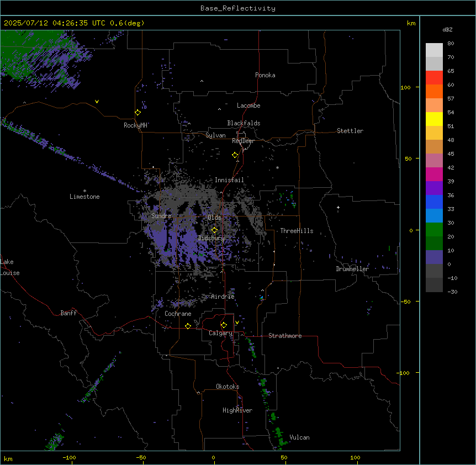Click the Vulcan label
Image resolution: width=476 pixels, height=465 pixels.
click(300, 437)
